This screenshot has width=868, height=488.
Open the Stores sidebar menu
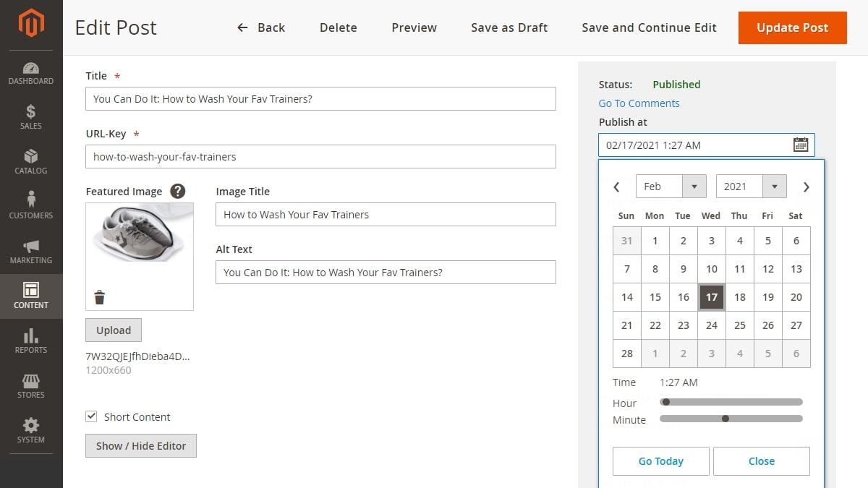coord(31,386)
